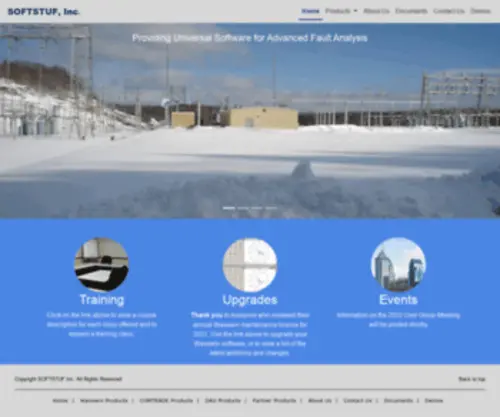Screen dimensions: 500x417
Task: Select the first carousel slide indicator
Action: coord(229,208)
